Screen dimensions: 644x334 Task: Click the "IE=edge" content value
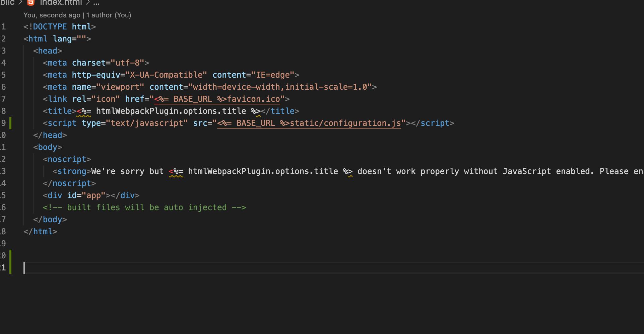[x=273, y=75]
